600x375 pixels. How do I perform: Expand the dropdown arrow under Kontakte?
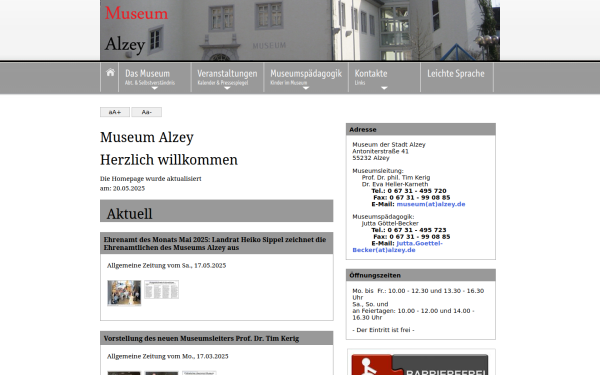(x=384, y=88)
